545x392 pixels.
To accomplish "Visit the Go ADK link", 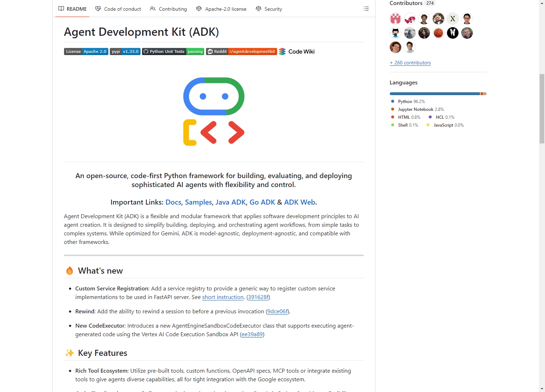I will [262, 202].
